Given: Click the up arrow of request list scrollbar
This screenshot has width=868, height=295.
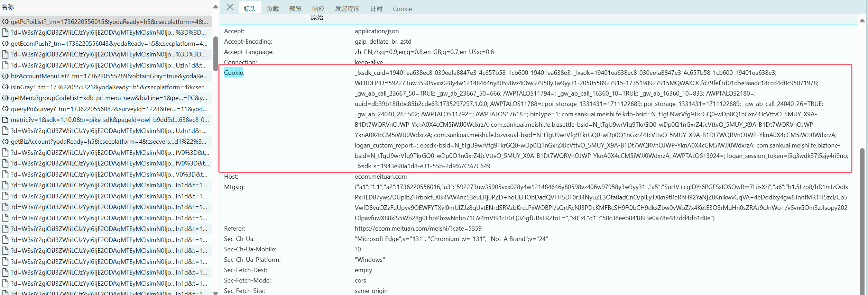Looking at the screenshot, I should click(215, 7).
